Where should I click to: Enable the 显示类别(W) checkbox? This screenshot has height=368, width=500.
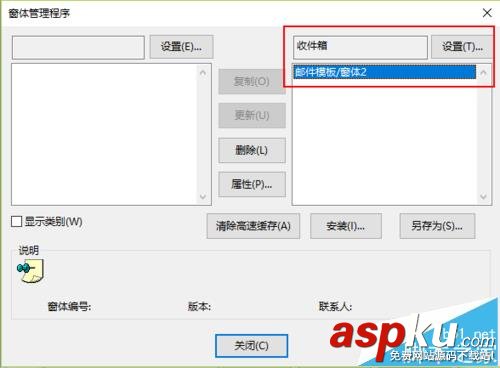[16, 221]
